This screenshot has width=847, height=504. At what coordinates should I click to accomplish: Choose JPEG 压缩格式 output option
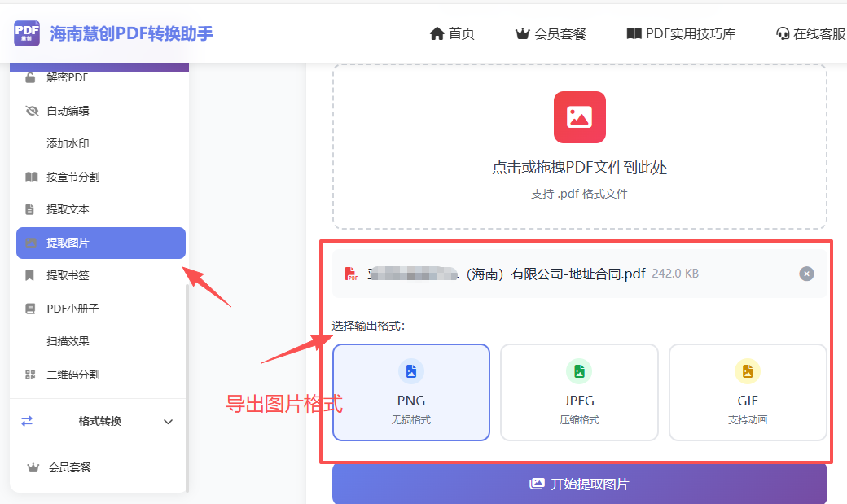(x=579, y=392)
